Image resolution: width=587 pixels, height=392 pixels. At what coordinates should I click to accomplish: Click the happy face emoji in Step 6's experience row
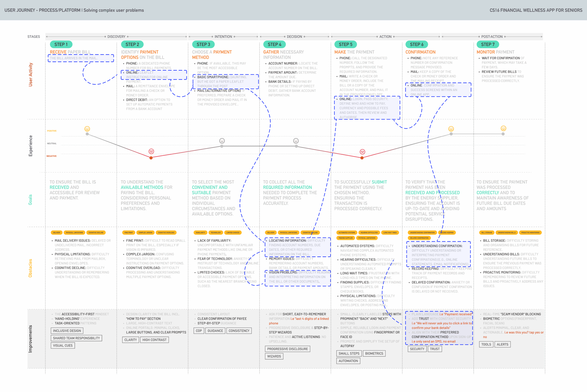point(451,129)
